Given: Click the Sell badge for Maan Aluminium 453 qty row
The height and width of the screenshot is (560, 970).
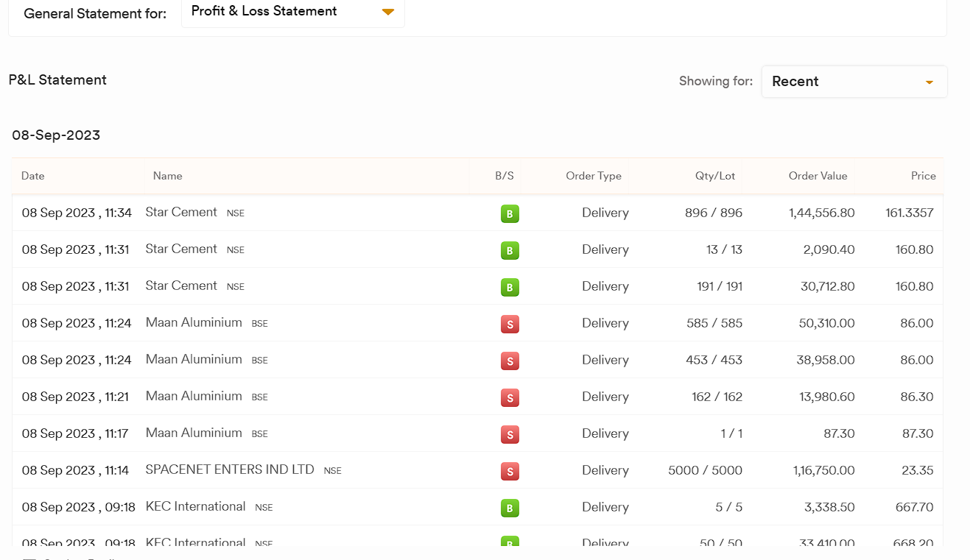Looking at the screenshot, I should coord(510,361).
